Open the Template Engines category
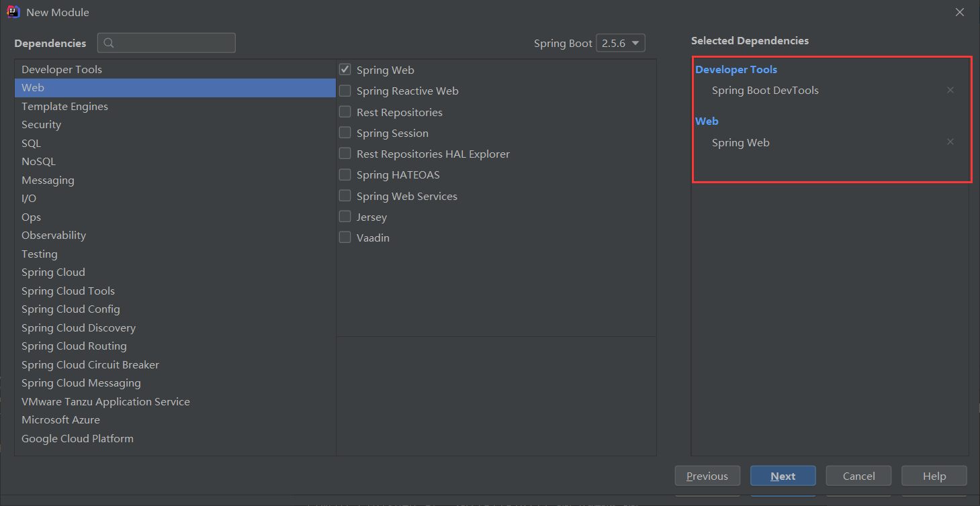 [175, 106]
